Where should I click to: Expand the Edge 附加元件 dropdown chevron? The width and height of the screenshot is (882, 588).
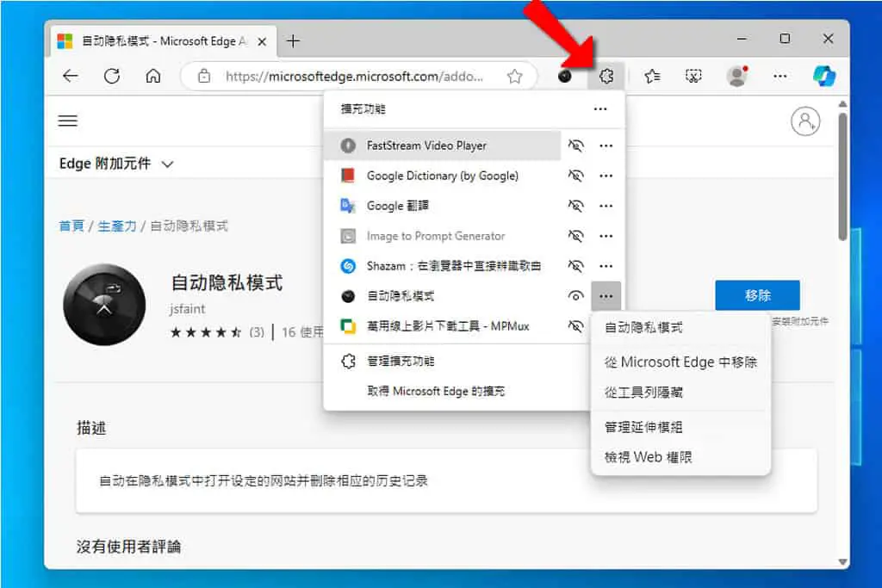click(168, 164)
